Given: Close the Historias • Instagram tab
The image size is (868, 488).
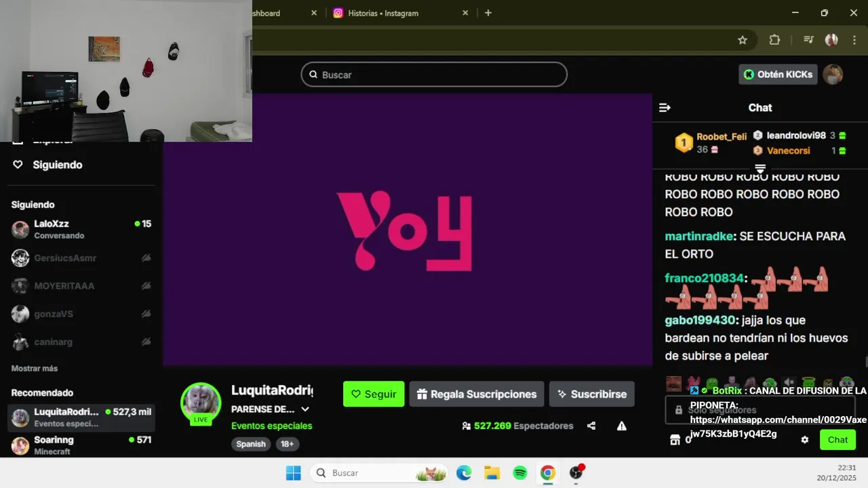Looking at the screenshot, I should pos(465,13).
